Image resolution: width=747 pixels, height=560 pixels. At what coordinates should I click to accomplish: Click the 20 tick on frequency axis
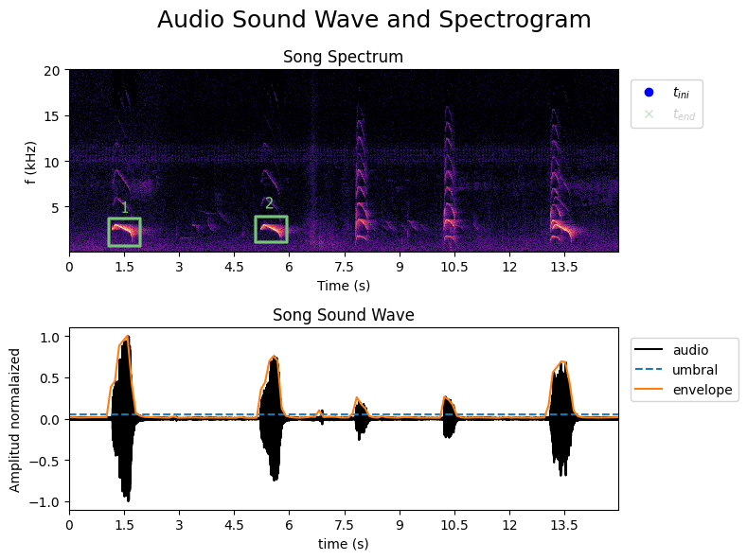click(52, 71)
